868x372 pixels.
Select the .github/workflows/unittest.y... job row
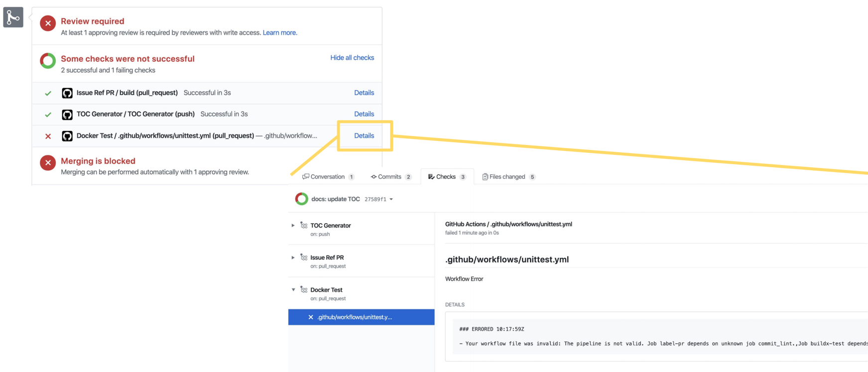362,317
